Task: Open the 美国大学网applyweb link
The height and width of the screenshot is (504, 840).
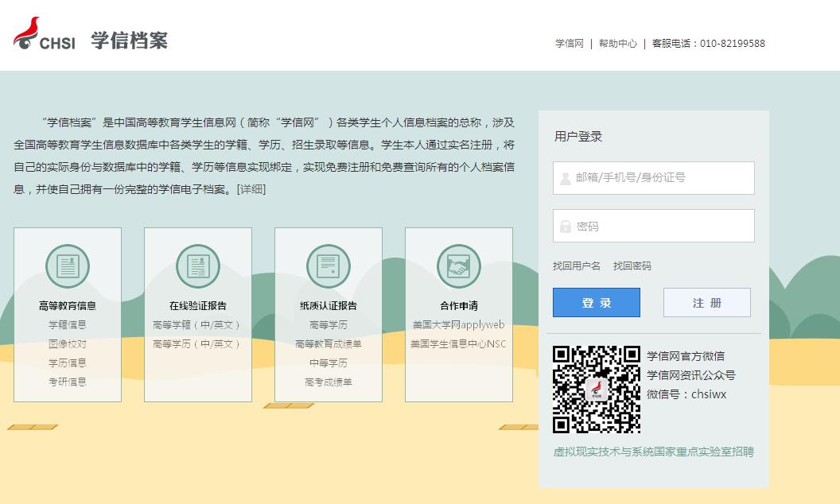Action: [x=458, y=324]
